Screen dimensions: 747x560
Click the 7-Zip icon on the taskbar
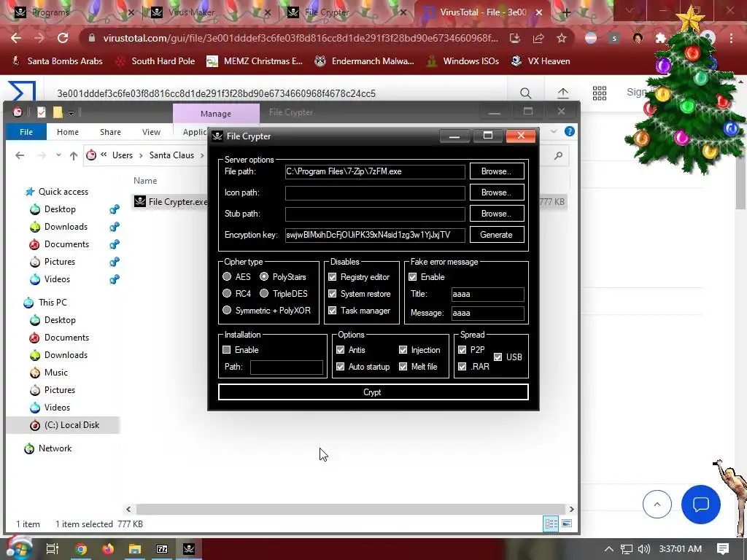(162, 549)
